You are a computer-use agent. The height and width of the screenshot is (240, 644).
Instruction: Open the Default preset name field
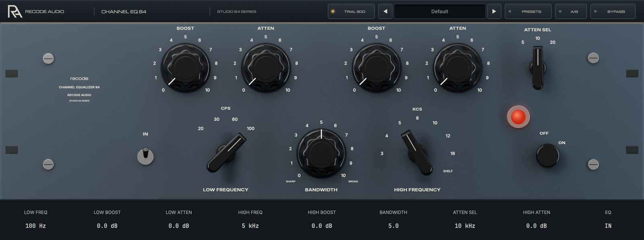point(440,11)
